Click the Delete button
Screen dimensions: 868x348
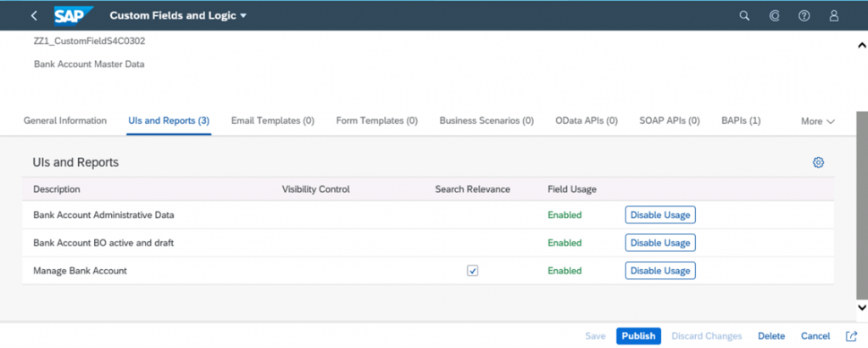click(x=771, y=336)
